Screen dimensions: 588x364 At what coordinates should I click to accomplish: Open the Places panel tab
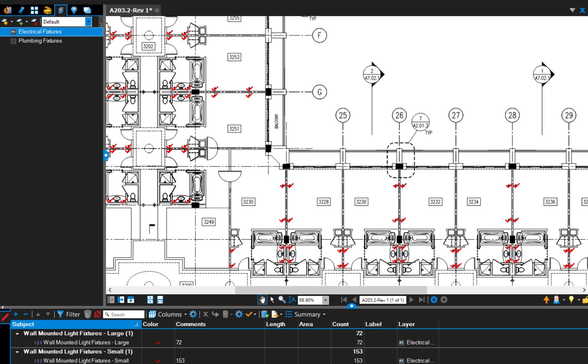point(74,10)
